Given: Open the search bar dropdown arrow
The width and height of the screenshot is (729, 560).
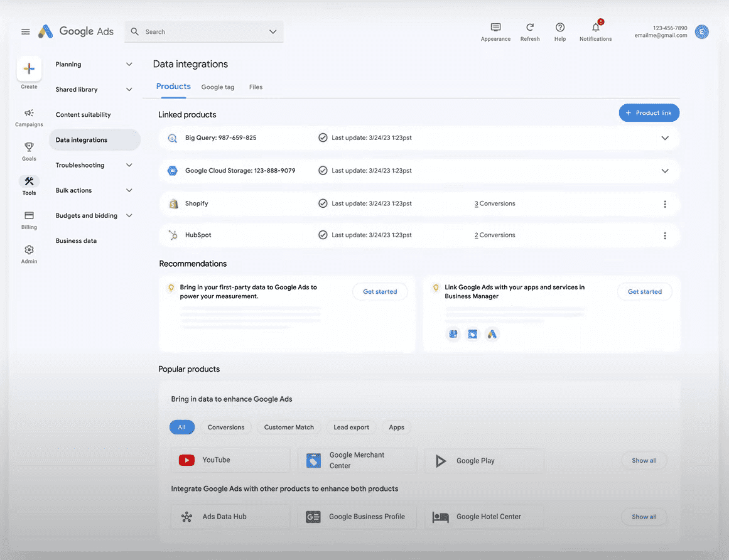Looking at the screenshot, I should coord(273,31).
